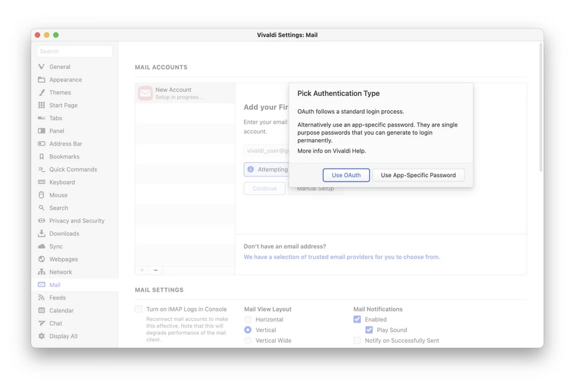Screen dimensions: 573x392
Task: Add a mail account with plus button
Action: 142,270
